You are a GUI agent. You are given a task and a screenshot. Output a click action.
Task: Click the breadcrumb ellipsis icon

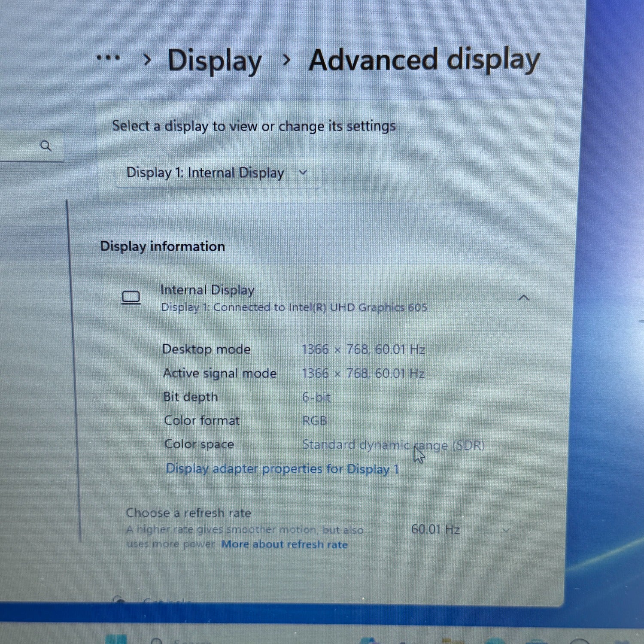(x=108, y=58)
